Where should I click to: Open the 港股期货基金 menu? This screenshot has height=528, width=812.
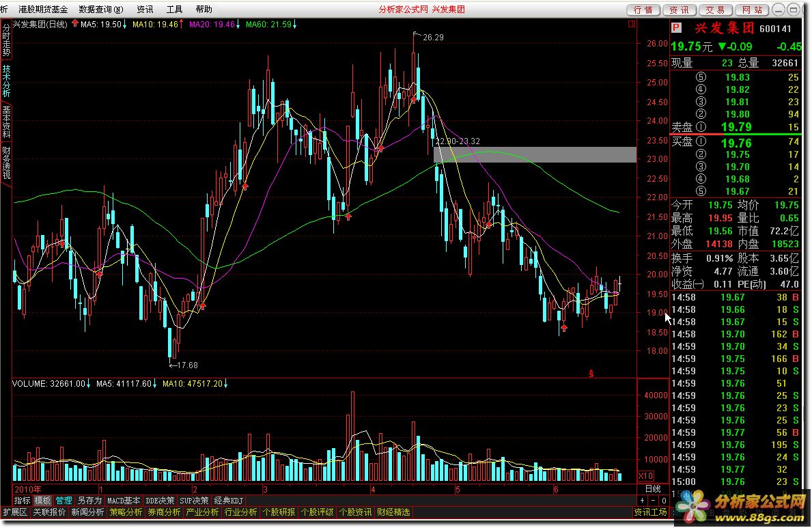43,10
